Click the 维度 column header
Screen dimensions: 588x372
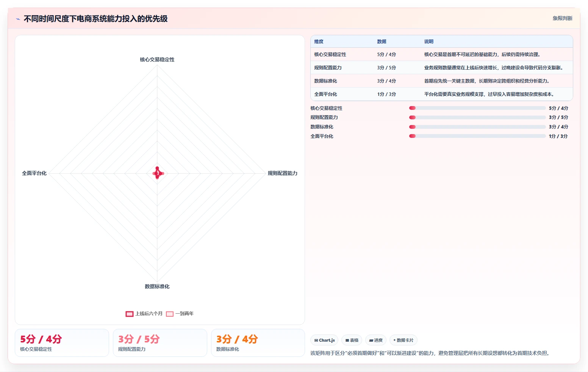point(319,42)
